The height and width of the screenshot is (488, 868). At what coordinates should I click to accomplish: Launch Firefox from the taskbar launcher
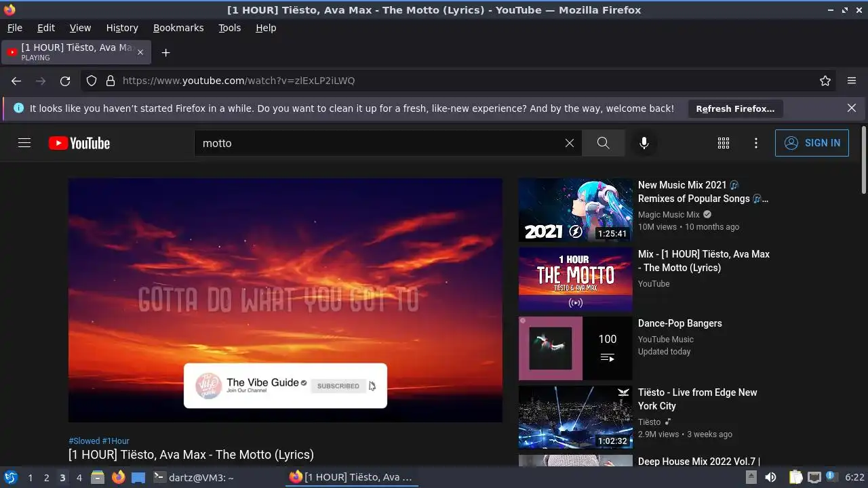tap(119, 477)
